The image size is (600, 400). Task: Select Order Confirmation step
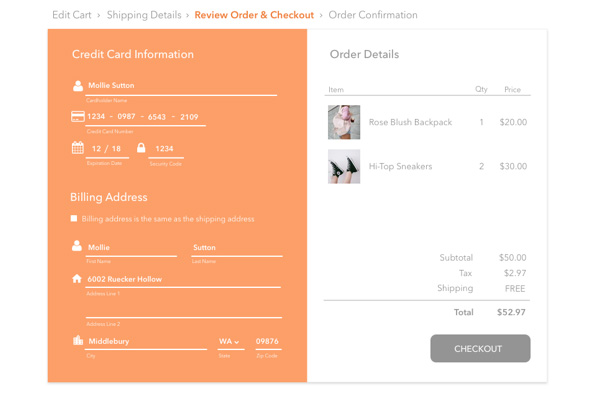click(x=373, y=15)
